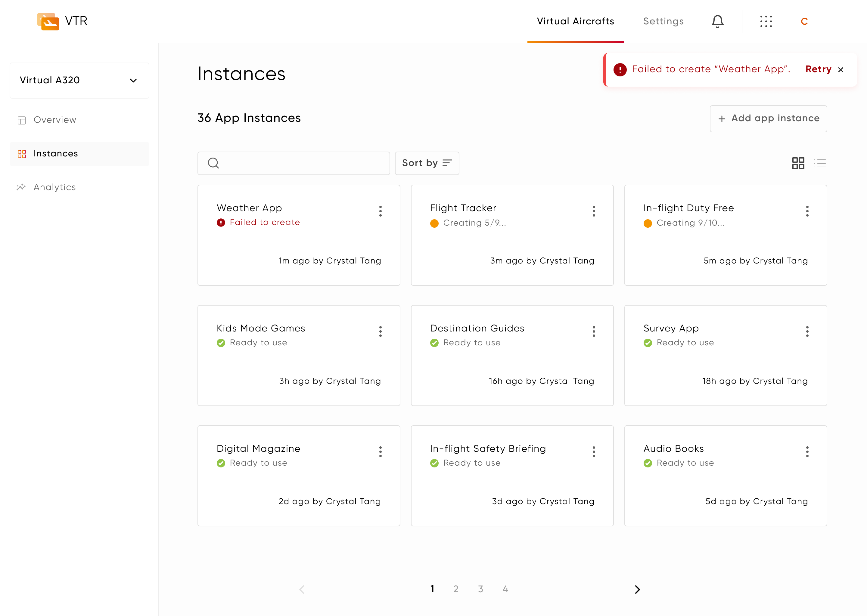Switch to grid view layout

point(799,163)
